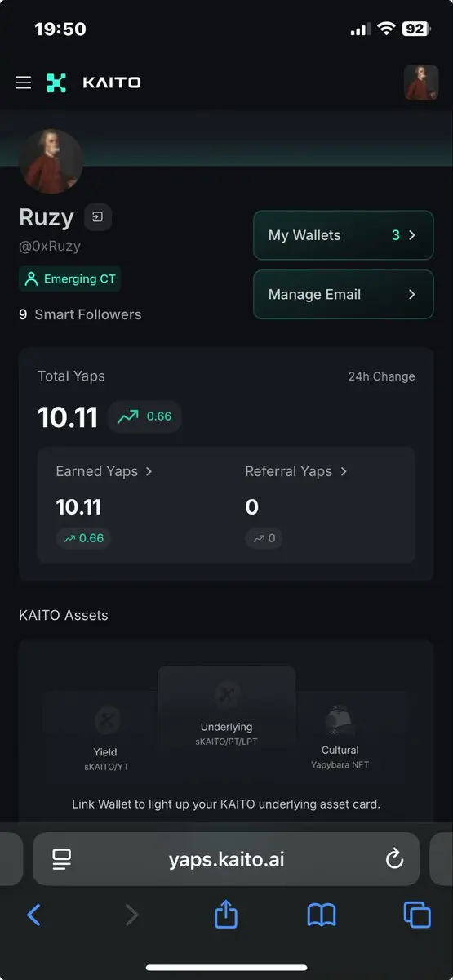The height and width of the screenshot is (980, 453).
Task: Go back with Safari back arrow
Action: [33, 915]
